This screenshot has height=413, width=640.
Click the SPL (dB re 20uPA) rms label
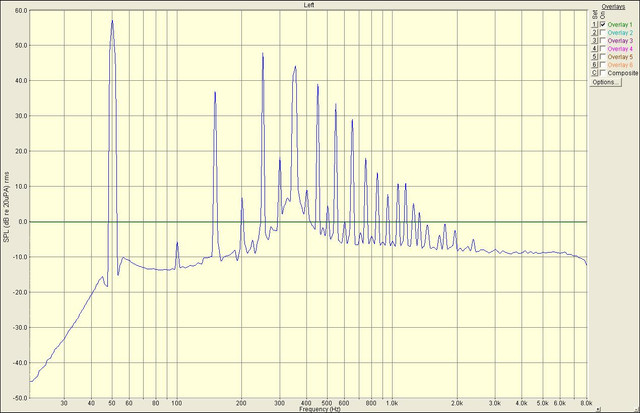6,207
